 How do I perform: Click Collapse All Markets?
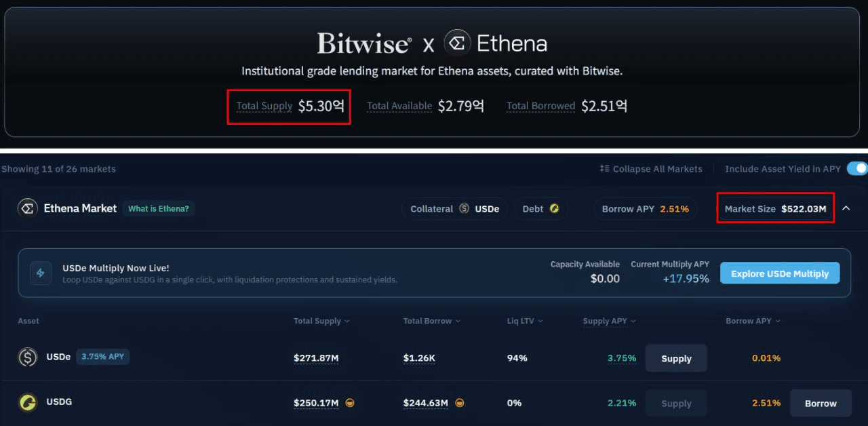(651, 169)
